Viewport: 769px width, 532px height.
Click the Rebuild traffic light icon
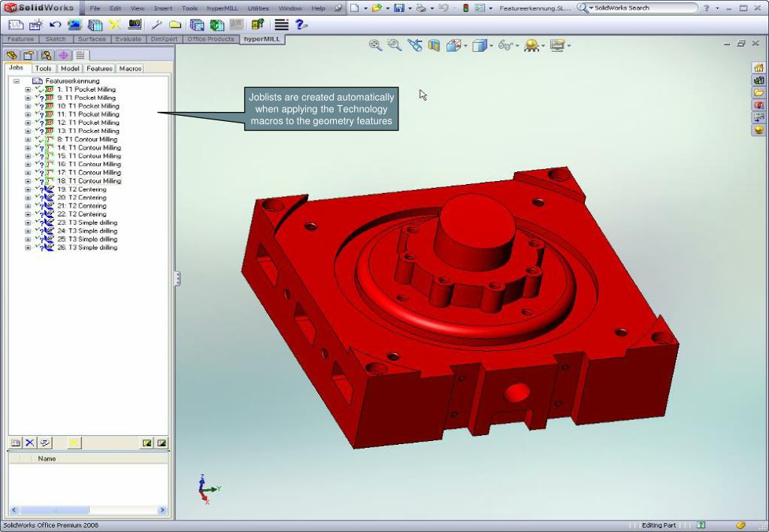tap(465, 8)
